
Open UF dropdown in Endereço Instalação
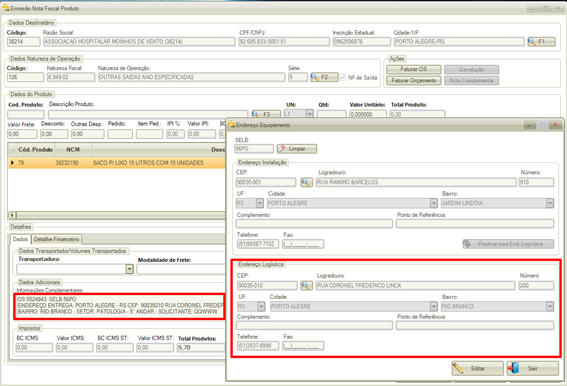(x=260, y=203)
